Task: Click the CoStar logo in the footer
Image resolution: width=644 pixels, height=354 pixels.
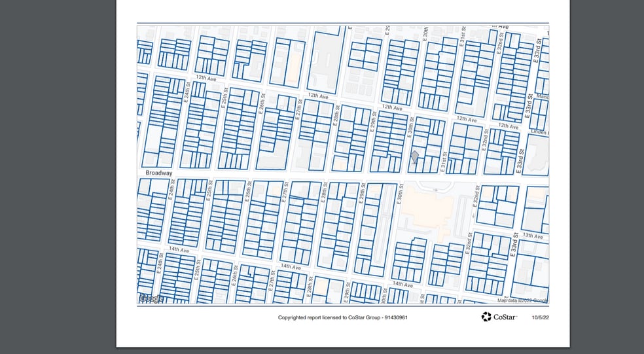Action: (x=499, y=317)
